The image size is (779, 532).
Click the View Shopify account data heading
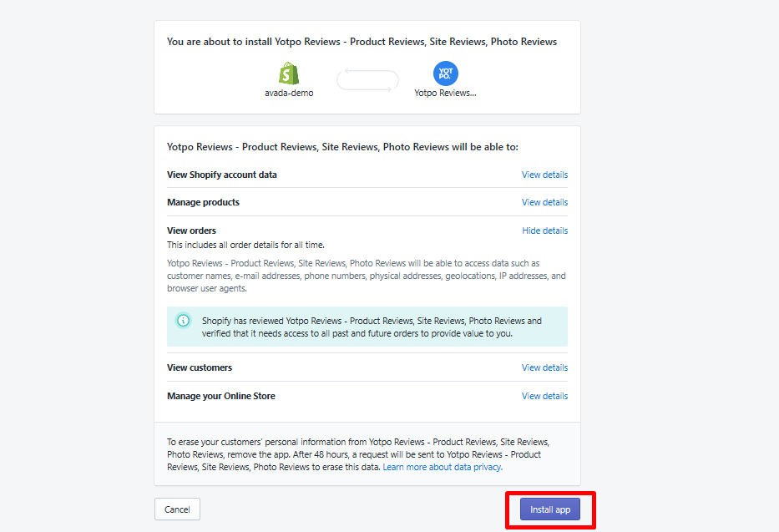click(x=221, y=175)
